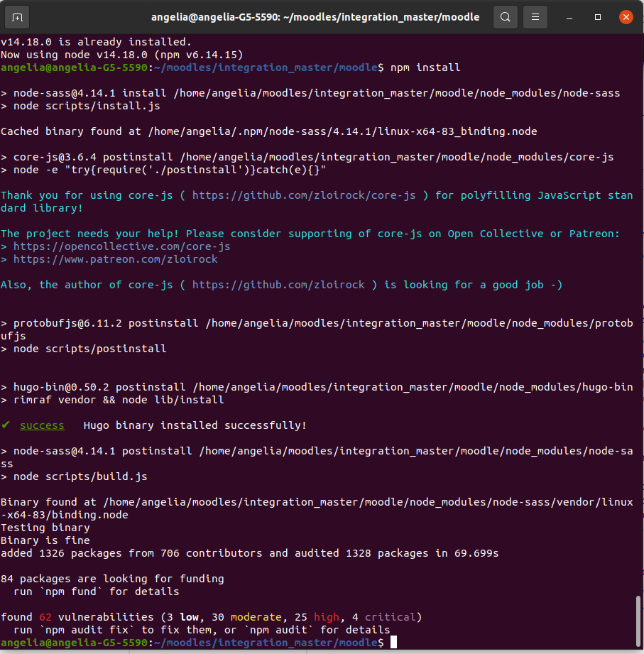Screen dimensions: 644x654
Task: Click the 'The project needs your help!' line
Action: [x=310, y=234]
